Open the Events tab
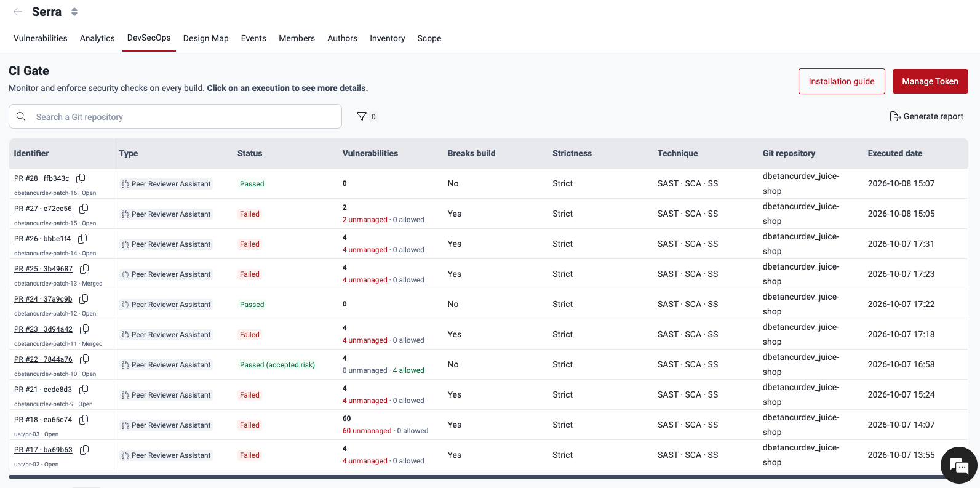Image resolution: width=980 pixels, height=488 pixels. click(x=253, y=38)
